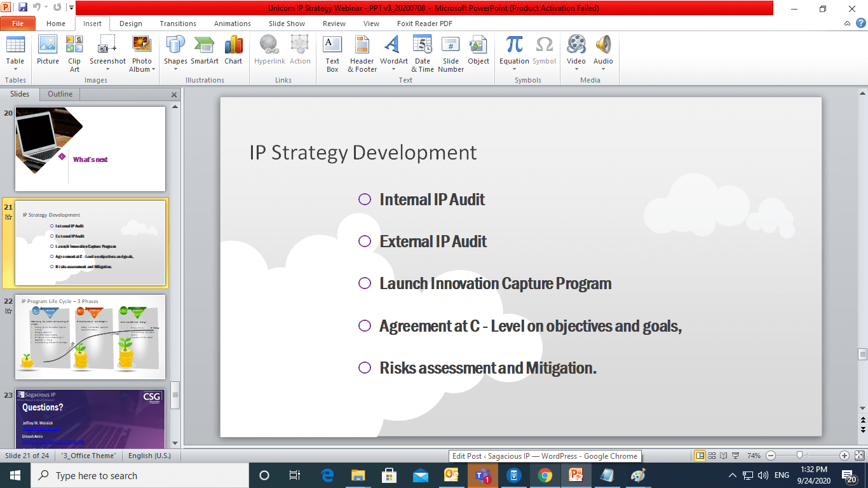Switch to Design ribbon tab
The width and height of the screenshot is (868, 488).
pyautogui.click(x=131, y=24)
